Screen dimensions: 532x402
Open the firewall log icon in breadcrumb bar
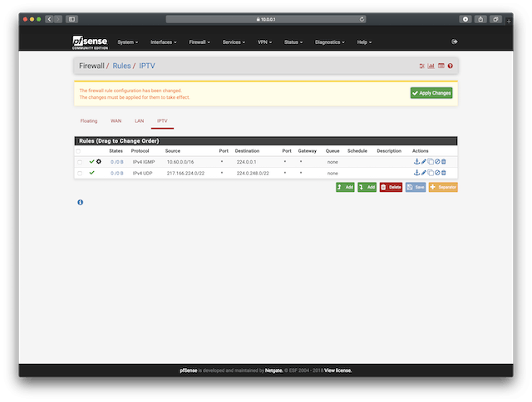tap(441, 66)
